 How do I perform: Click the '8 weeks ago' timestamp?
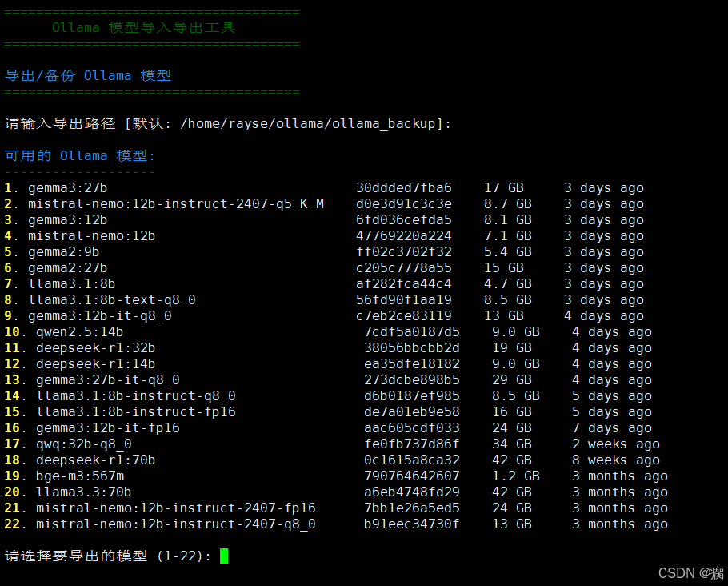616,460
